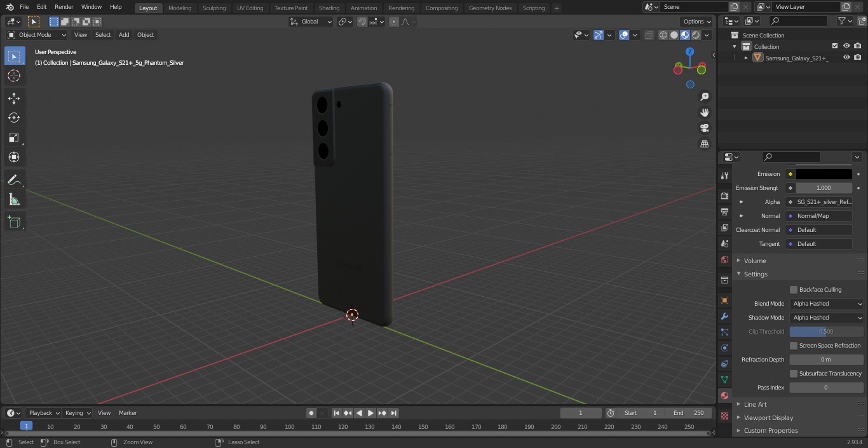This screenshot has height=448, width=868.
Task: Open the Blend Mode dropdown
Action: [x=827, y=304]
